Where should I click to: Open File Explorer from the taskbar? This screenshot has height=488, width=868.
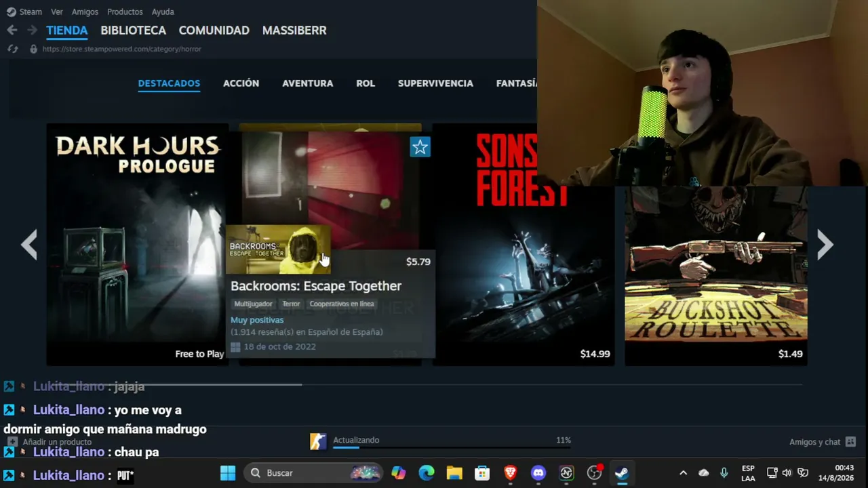(454, 472)
